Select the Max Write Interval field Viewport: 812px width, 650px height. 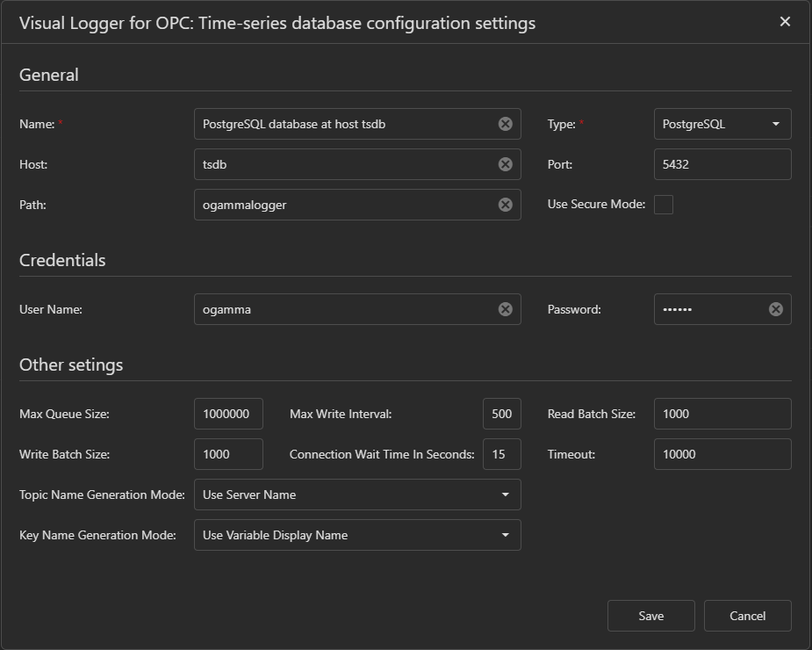point(501,414)
